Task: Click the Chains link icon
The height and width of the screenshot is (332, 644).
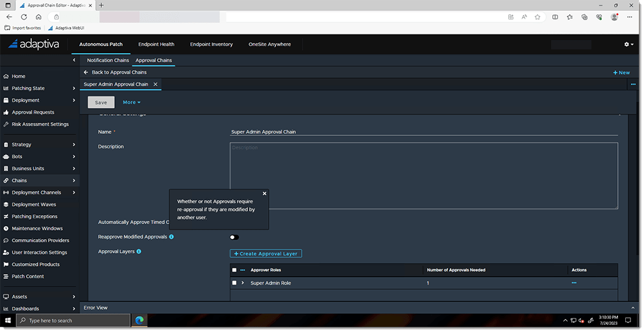Action: (x=6, y=181)
